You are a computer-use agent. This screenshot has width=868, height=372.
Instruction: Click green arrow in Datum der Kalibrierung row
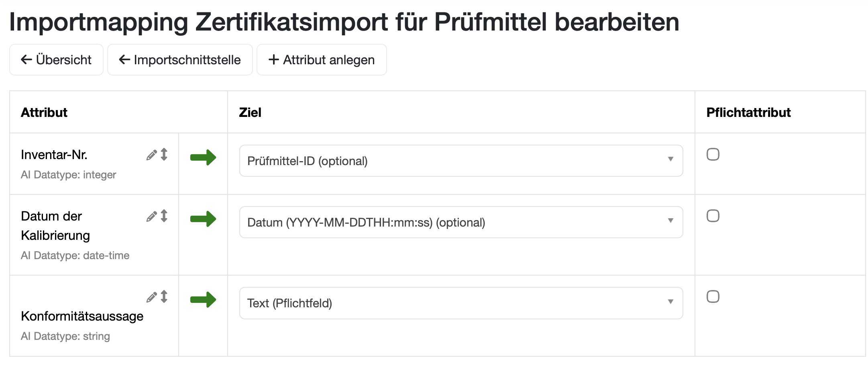pyautogui.click(x=203, y=219)
